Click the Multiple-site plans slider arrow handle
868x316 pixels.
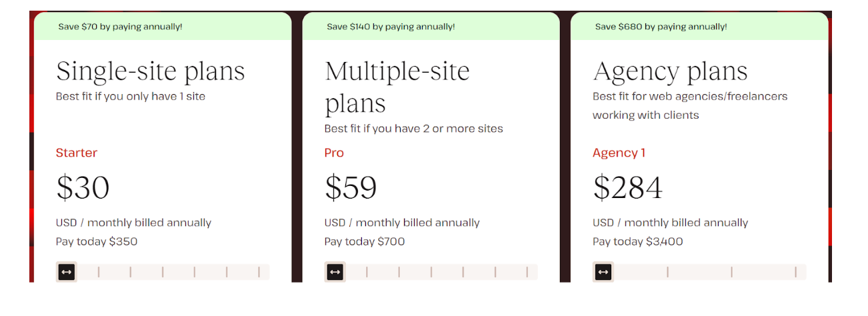[x=335, y=272]
